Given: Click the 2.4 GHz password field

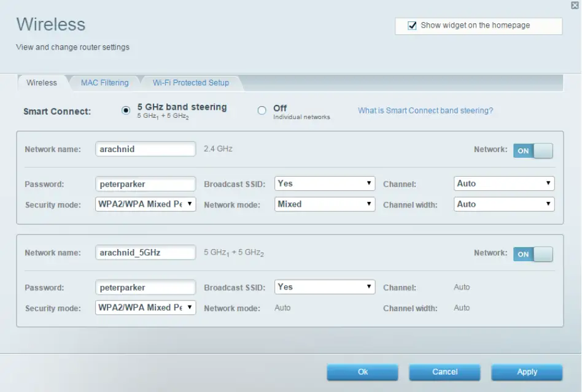Looking at the screenshot, I should click(145, 183).
